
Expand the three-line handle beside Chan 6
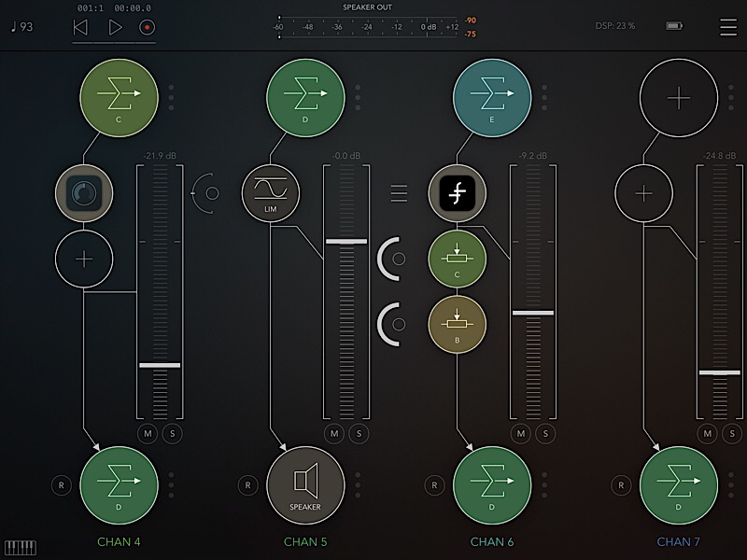point(399,193)
